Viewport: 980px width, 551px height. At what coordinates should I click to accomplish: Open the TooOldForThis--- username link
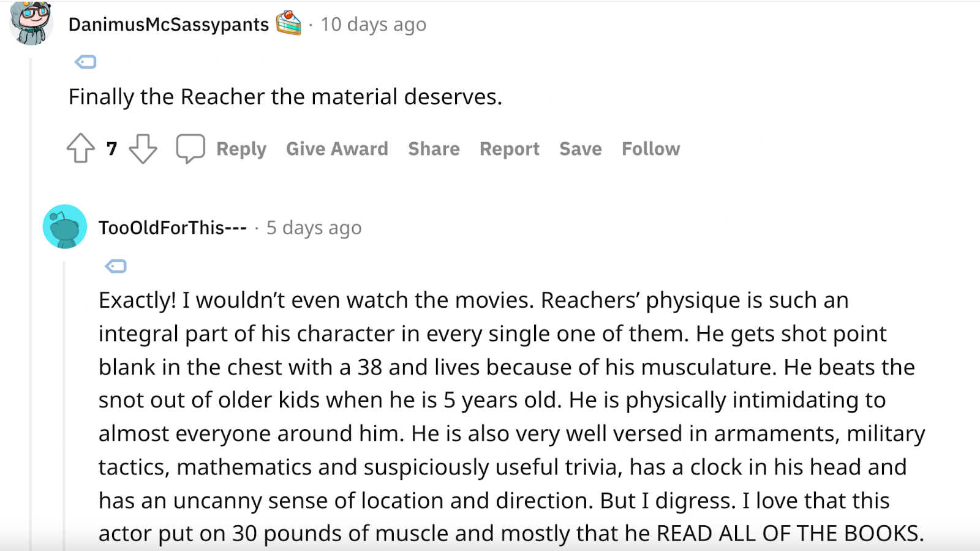[x=172, y=228]
